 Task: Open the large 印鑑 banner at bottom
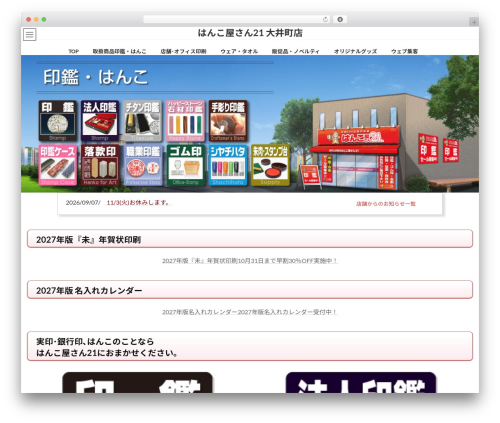coord(137,382)
